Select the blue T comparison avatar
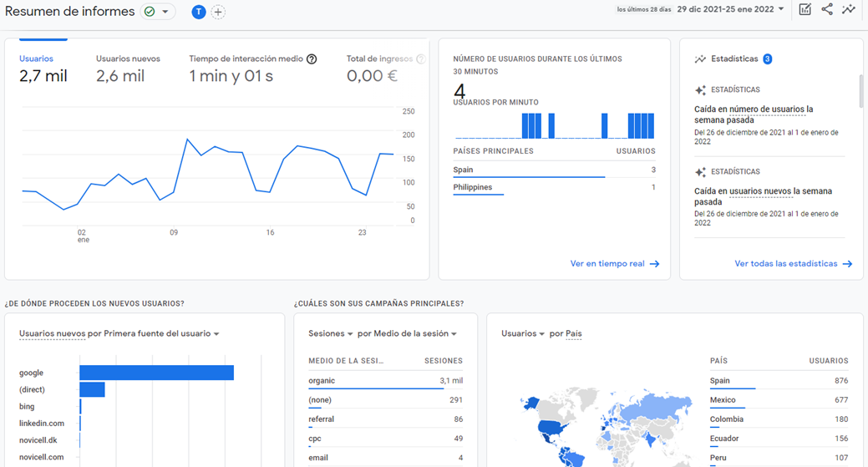This screenshot has width=868, height=467. (199, 12)
